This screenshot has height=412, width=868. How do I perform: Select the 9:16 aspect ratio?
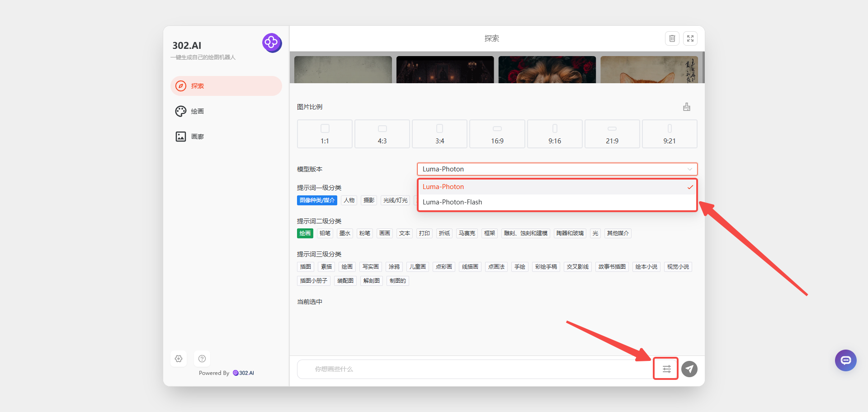pos(555,134)
